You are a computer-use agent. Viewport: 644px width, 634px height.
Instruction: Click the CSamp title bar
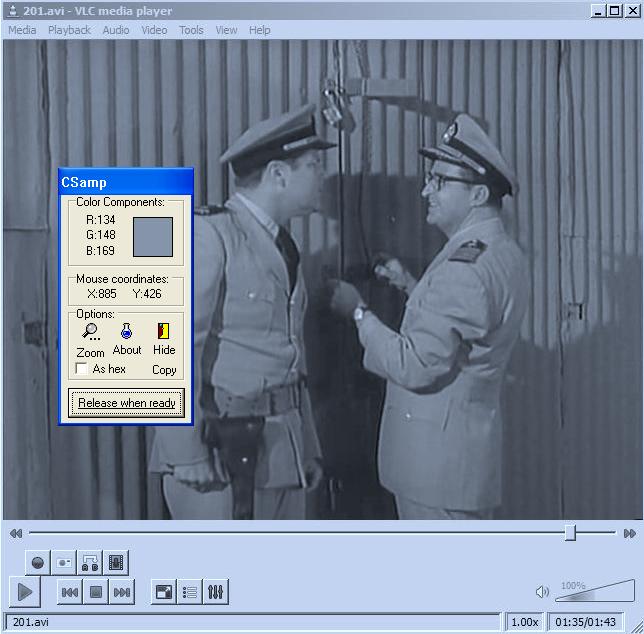click(x=126, y=182)
